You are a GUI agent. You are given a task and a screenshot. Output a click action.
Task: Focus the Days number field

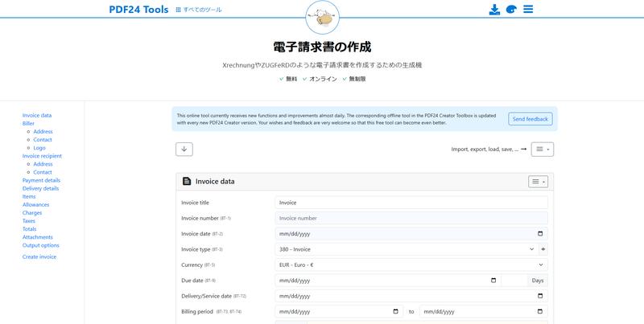514,281
